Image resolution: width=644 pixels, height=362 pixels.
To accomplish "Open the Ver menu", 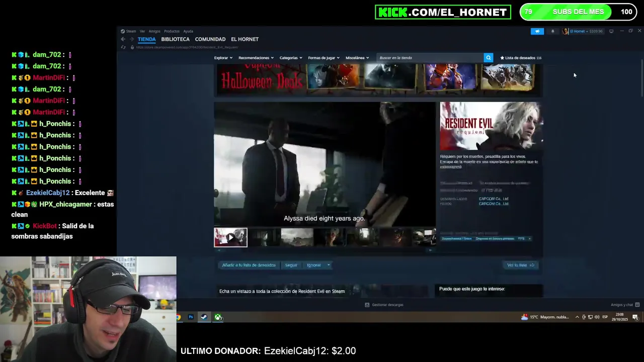I will (142, 31).
